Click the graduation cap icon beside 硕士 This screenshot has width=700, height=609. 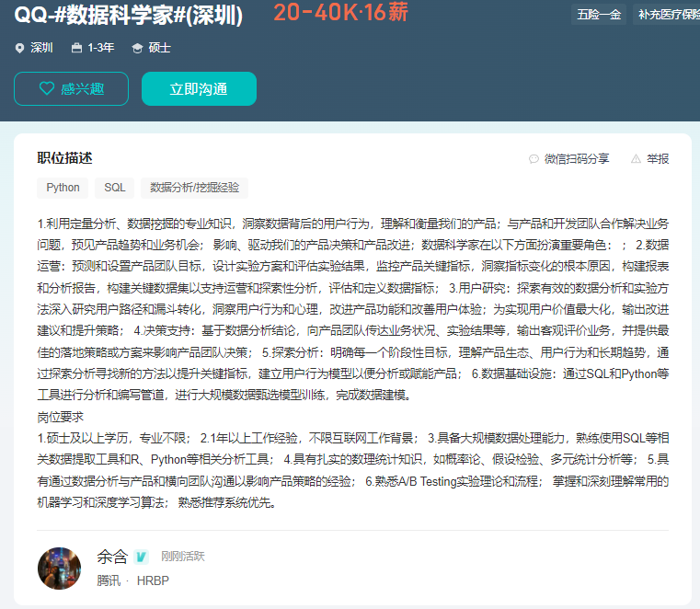(137, 48)
